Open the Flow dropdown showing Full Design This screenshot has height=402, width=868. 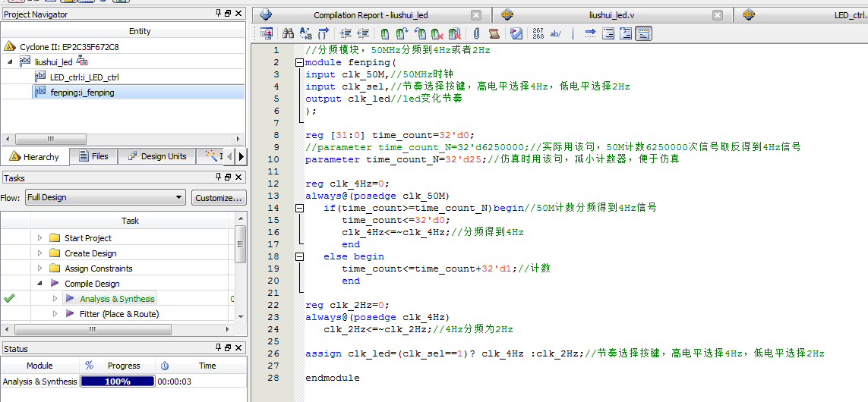105,197
